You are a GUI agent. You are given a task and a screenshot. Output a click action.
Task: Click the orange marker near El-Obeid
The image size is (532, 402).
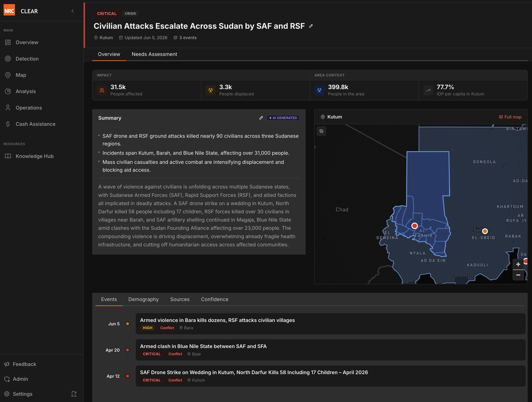click(x=485, y=231)
